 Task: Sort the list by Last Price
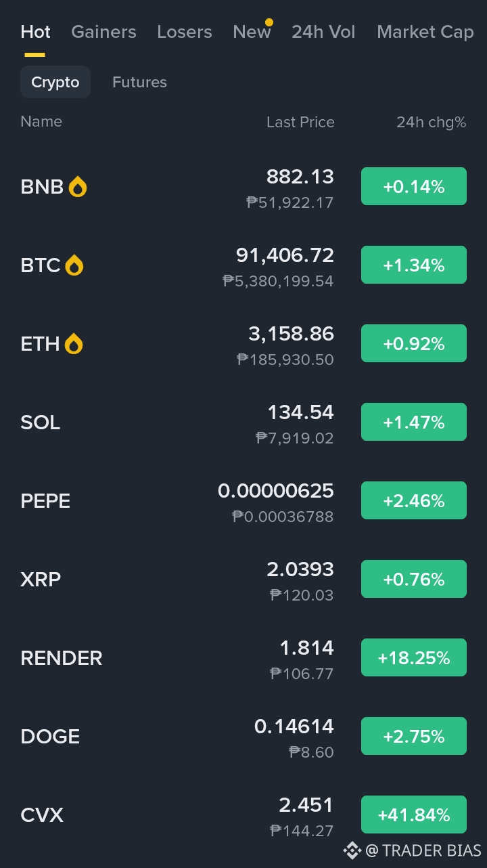300,122
